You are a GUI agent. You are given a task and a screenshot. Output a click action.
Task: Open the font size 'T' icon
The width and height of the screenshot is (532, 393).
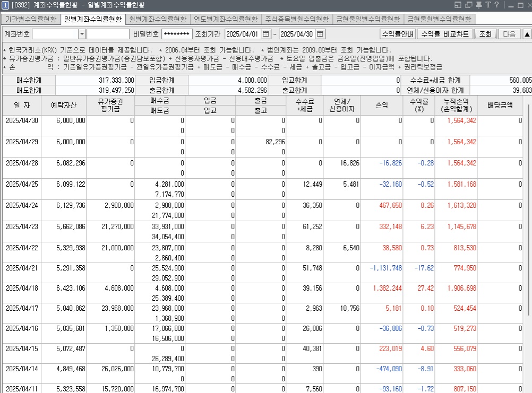487,5
